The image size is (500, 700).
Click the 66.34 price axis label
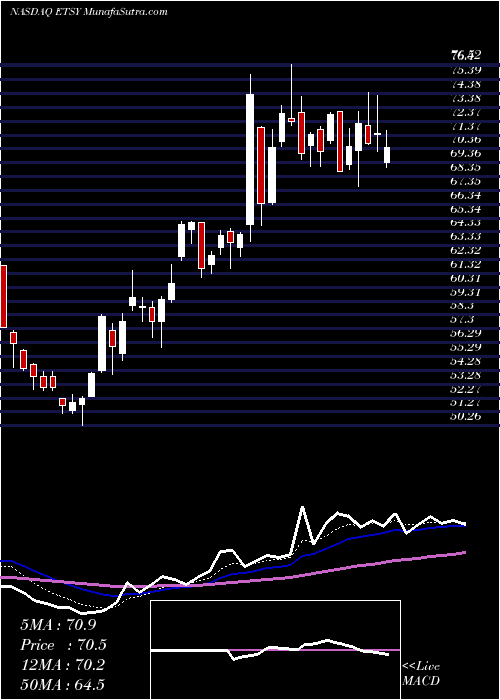(x=466, y=195)
